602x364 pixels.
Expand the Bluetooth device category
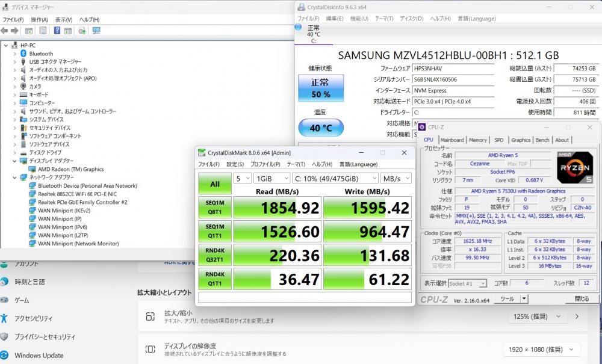coord(15,54)
